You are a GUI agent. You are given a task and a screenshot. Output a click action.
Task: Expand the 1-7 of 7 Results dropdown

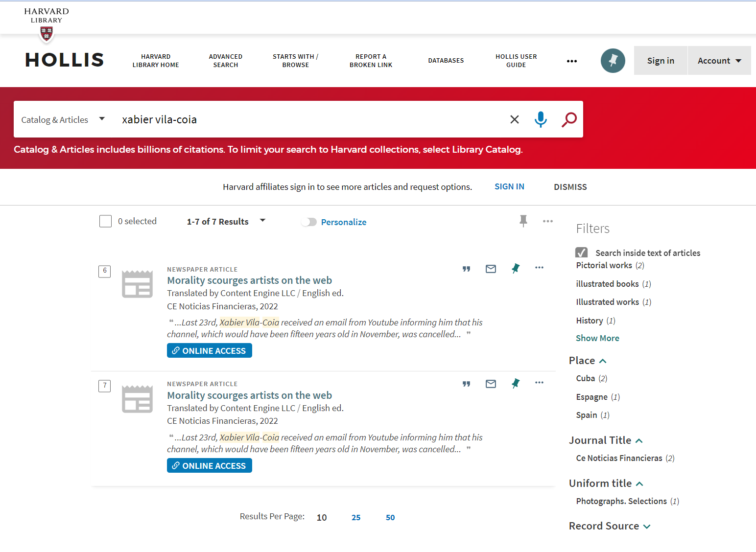tap(226, 221)
